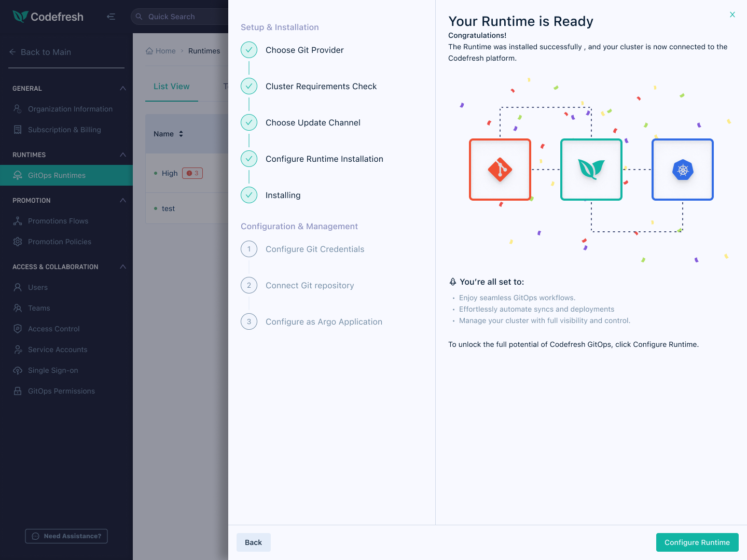Open Subscription & Billing page
This screenshot has height=560, width=747.
click(x=66, y=130)
